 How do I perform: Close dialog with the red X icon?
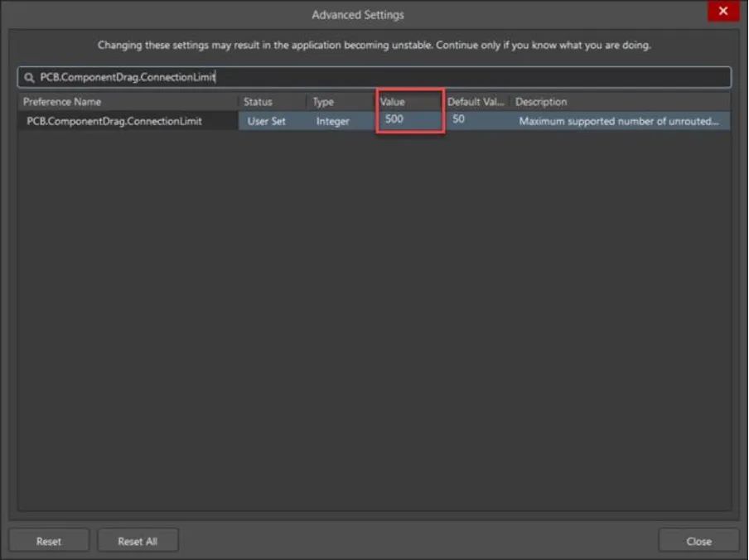point(722,12)
